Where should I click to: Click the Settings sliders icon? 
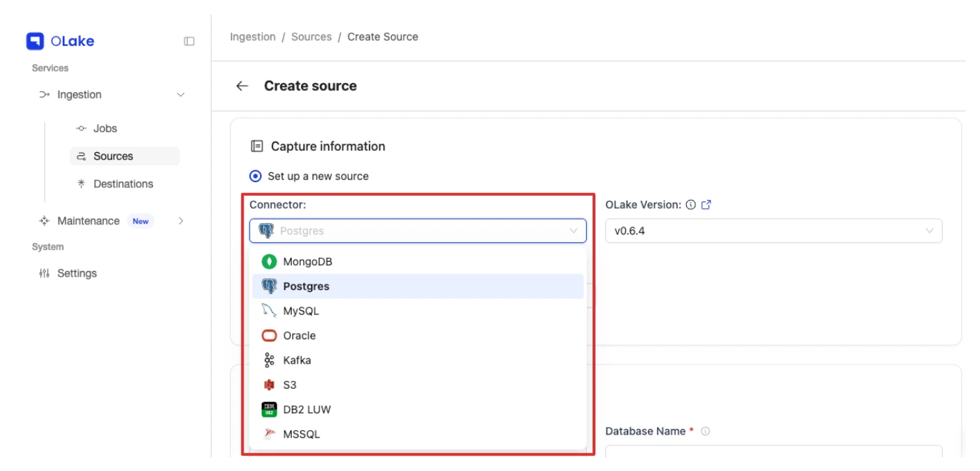point(44,273)
